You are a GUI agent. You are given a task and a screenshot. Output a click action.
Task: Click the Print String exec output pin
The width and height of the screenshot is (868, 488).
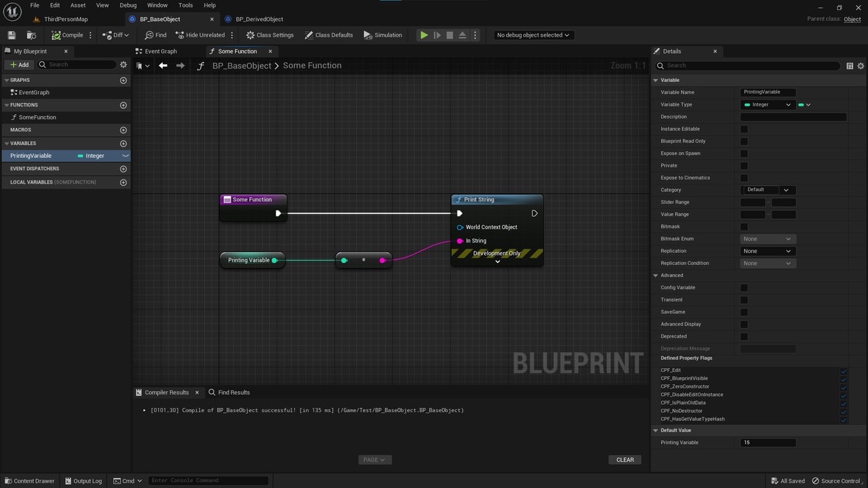(x=534, y=213)
